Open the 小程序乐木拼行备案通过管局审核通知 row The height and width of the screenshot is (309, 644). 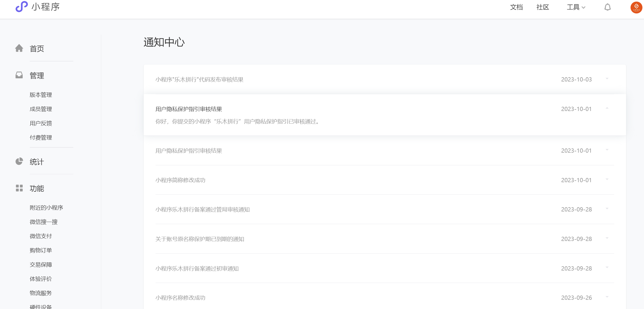[202, 209]
